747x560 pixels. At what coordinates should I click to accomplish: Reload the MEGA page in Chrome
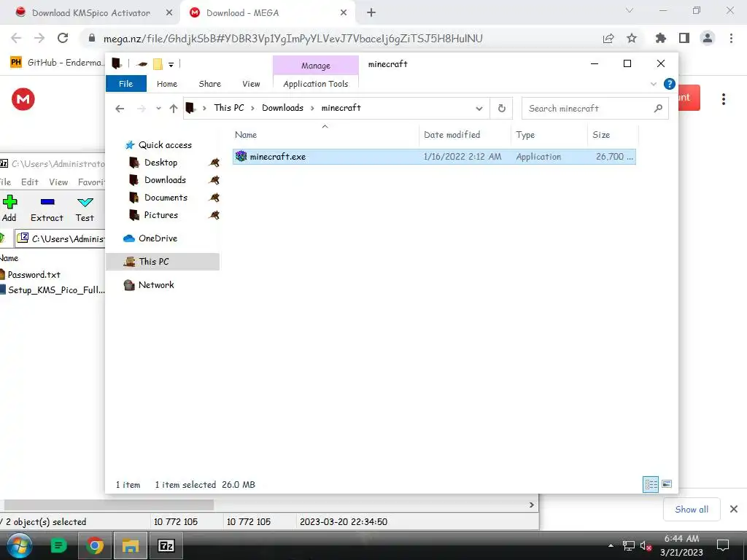[63, 38]
